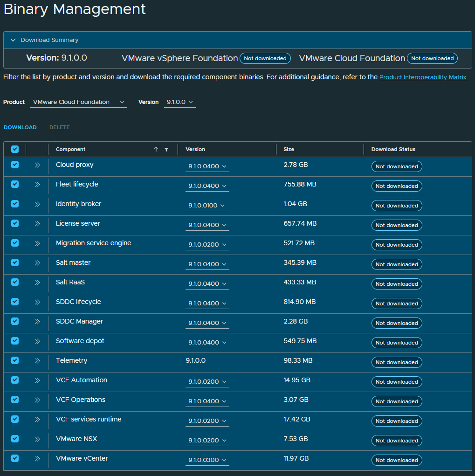The image size is (475, 476).
Task: Select the 814.90 MB size cell
Action: tap(300, 302)
